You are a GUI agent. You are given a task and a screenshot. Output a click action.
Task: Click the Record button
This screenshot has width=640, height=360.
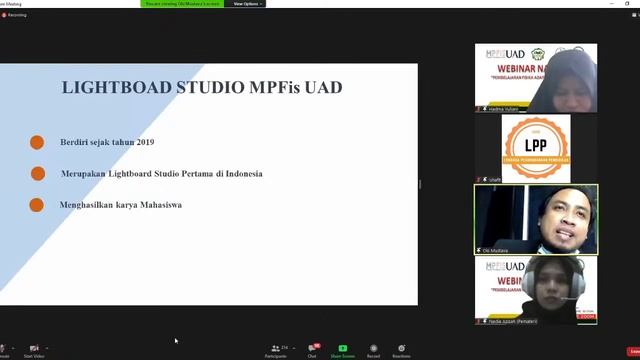coord(373,351)
